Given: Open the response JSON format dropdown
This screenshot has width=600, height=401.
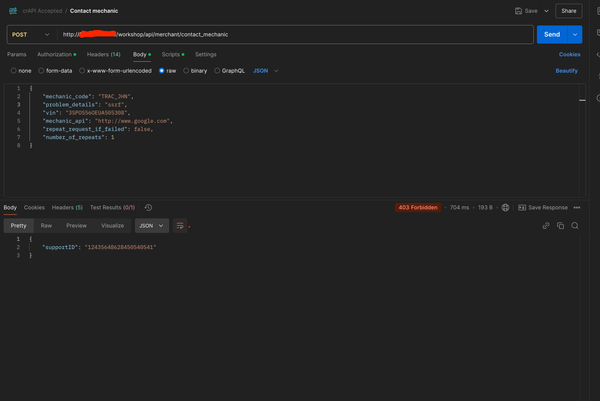Looking at the screenshot, I should point(152,226).
